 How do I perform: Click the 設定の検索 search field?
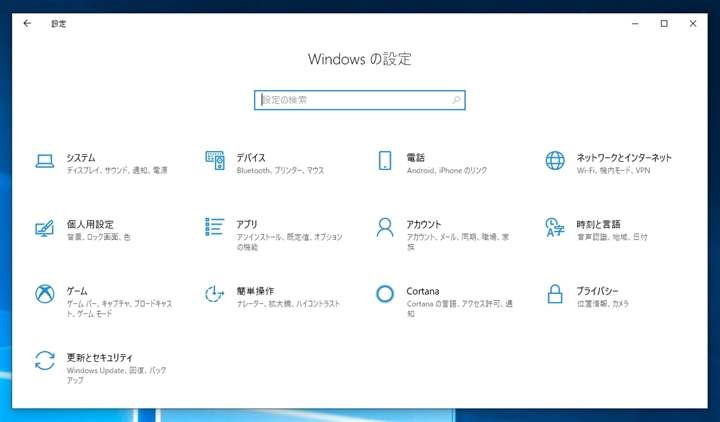tap(360, 100)
